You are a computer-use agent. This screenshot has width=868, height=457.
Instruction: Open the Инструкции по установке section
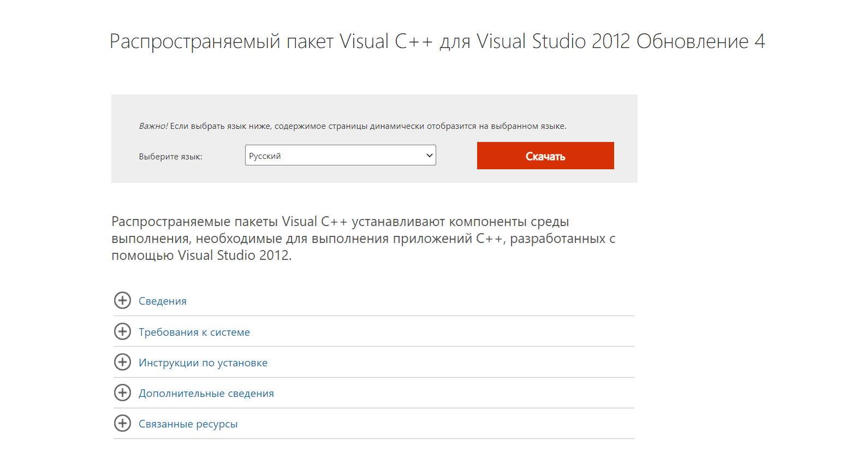(203, 363)
